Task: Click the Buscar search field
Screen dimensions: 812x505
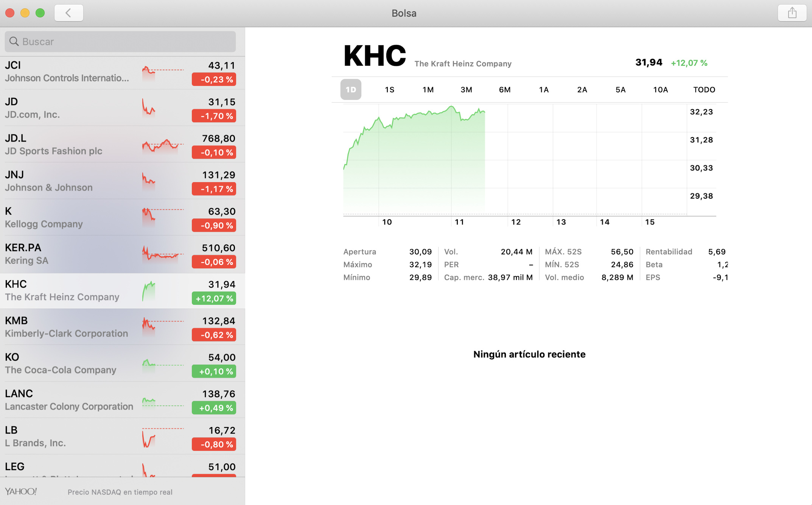Action: [x=120, y=42]
